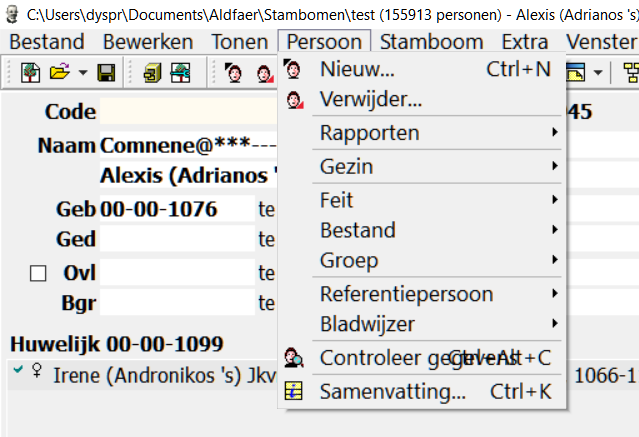This screenshot has height=437, width=639.
Task: Select Verwijder... to delete person
Action: pyautogui.click(x=370, y=99)
